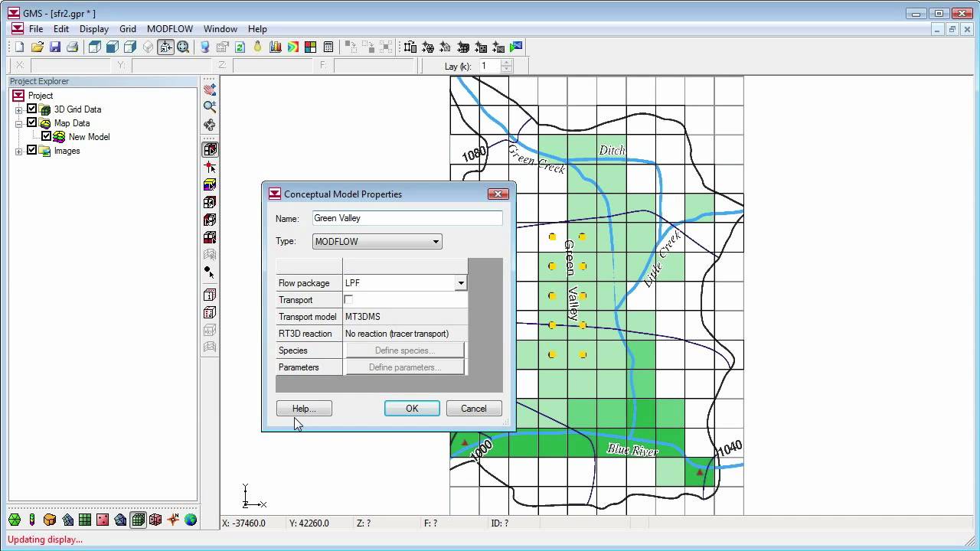Open the Window menu
The image size is (980, 551).
220,29
